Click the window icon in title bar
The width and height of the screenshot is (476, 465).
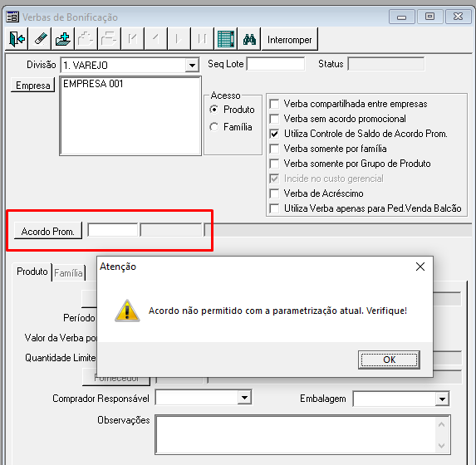click(12, 17)
